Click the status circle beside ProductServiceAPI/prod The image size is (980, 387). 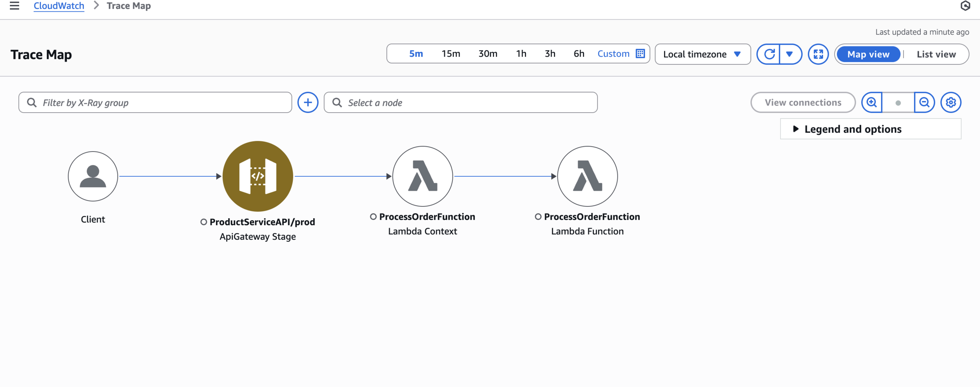pos(203,222)
